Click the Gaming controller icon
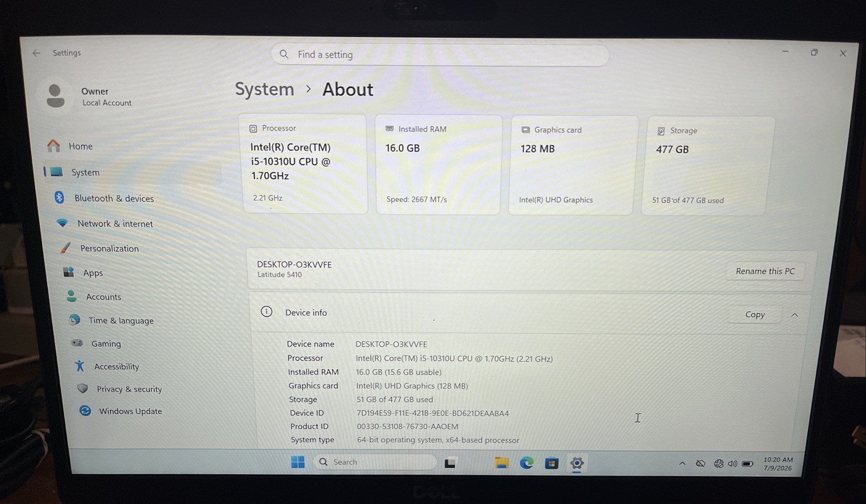Screen dimensions: 866x504 tap(77, 343)
